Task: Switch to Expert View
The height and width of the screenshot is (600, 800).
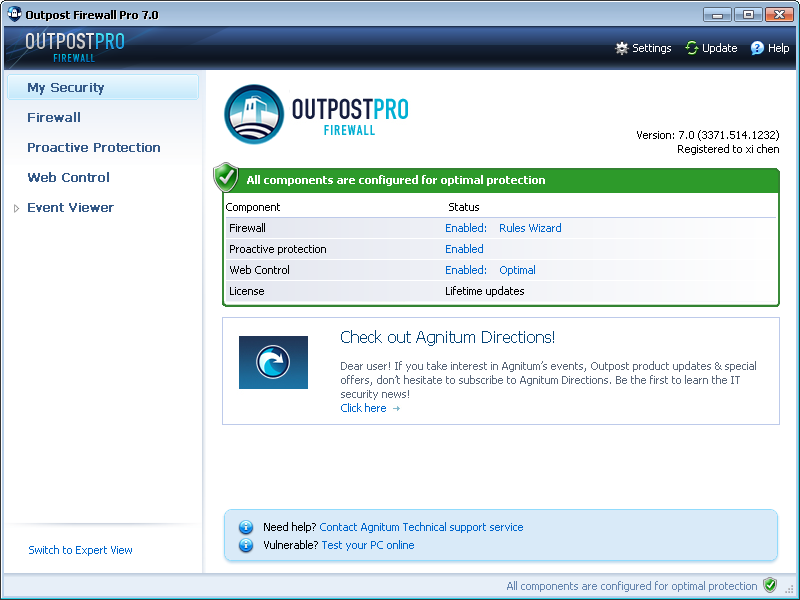Action: point(80,550)
